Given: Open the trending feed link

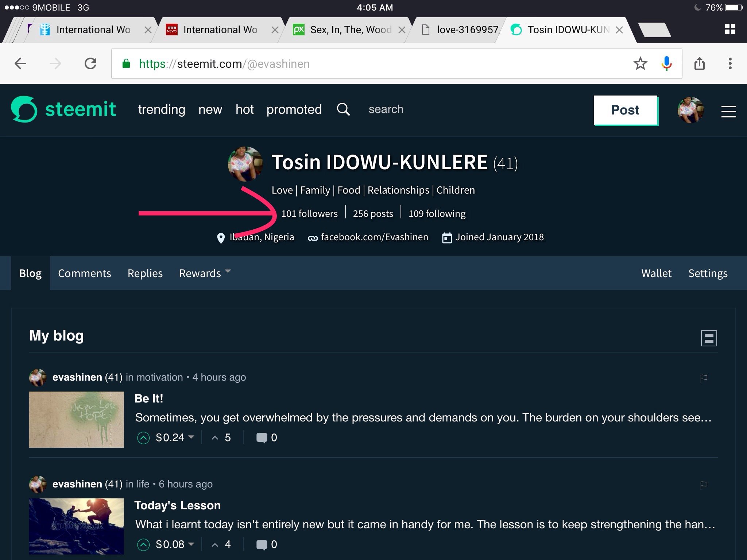Looking at the screenshot, I should (162, 109).
